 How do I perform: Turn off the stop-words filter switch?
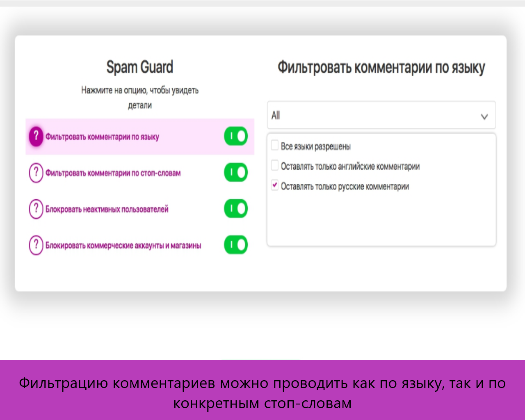point(236,172)
